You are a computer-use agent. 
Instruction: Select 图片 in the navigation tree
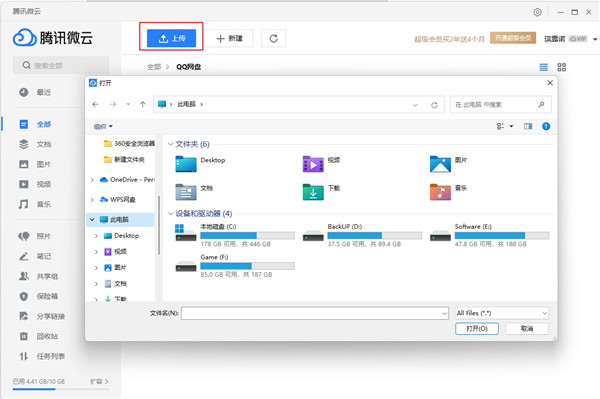point(115,267)
